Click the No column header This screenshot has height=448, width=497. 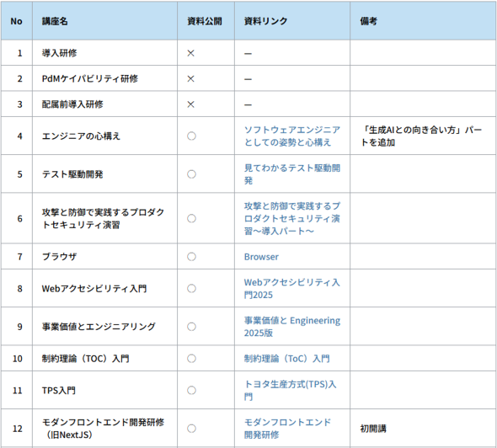point(16,21)
